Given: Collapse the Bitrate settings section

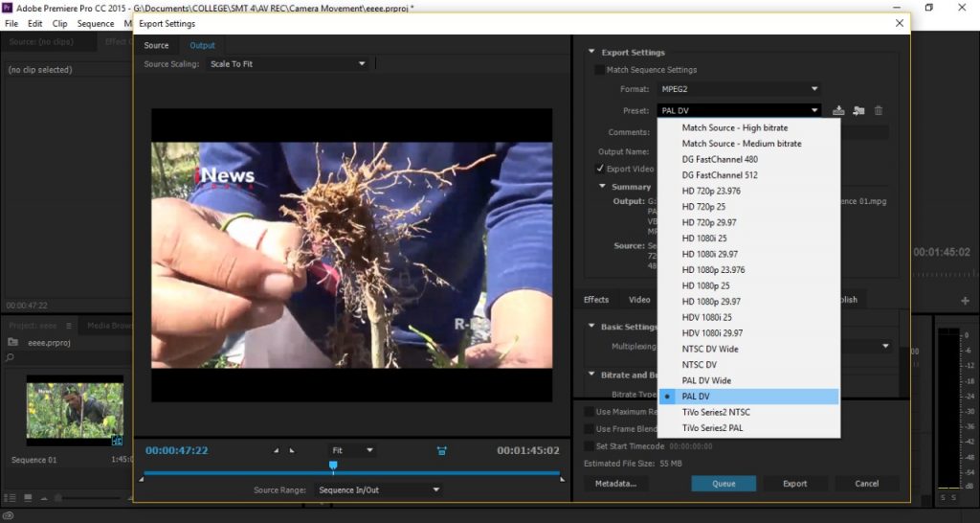Looking at the screenshot, I should [x=591, y=375].
